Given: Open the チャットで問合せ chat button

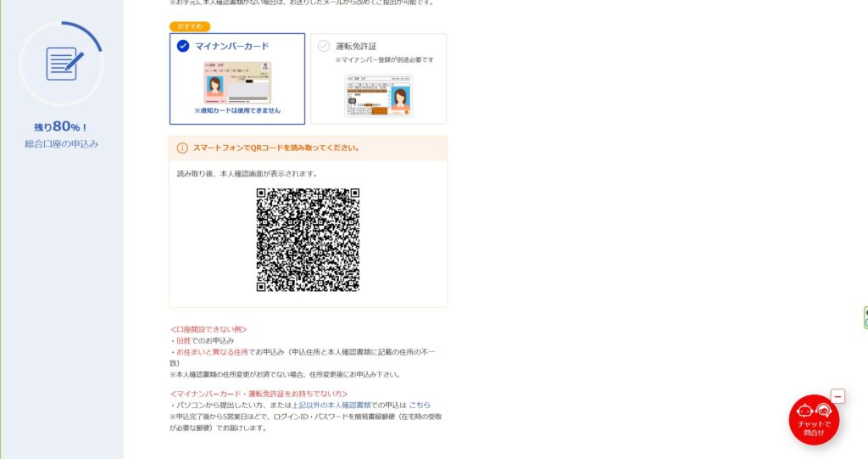Looking at the screenshot, I should [814, 420].
